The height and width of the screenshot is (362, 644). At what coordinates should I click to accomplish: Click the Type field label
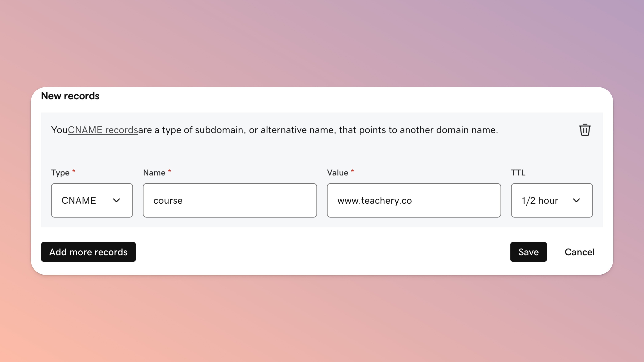[x=60, y=173]
